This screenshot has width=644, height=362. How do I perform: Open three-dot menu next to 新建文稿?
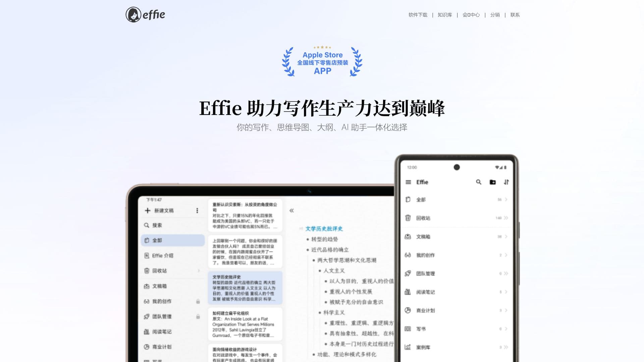tap(197, 210)
